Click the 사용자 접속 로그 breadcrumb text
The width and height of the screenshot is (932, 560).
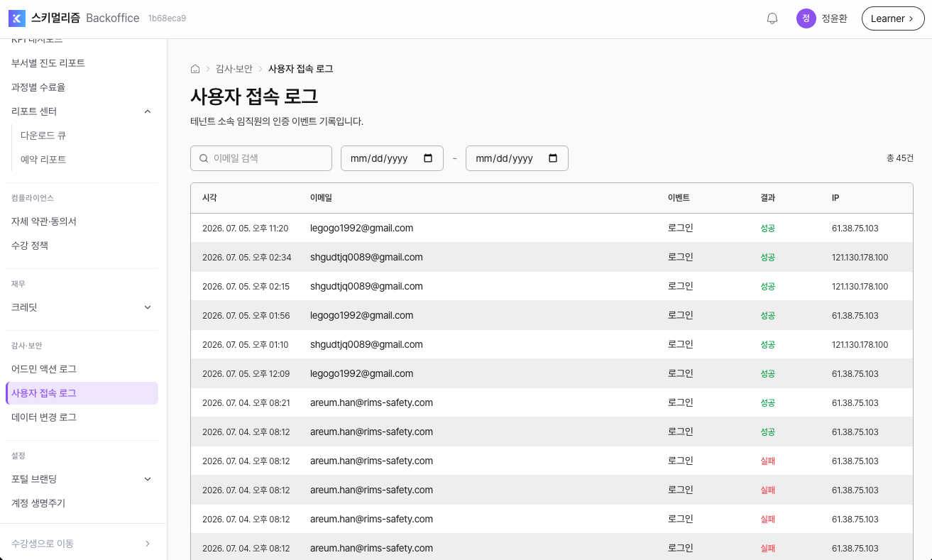pos(300,69)
